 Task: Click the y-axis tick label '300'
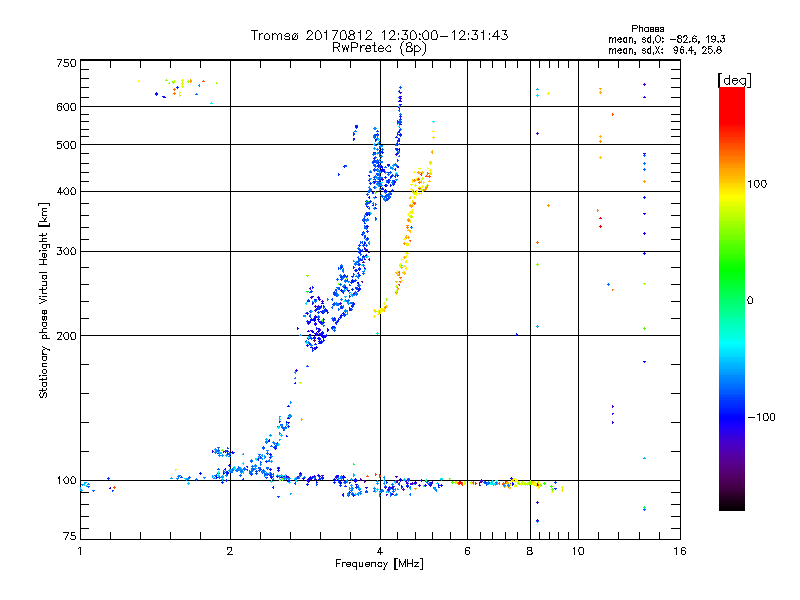click(x=67, y=252)
